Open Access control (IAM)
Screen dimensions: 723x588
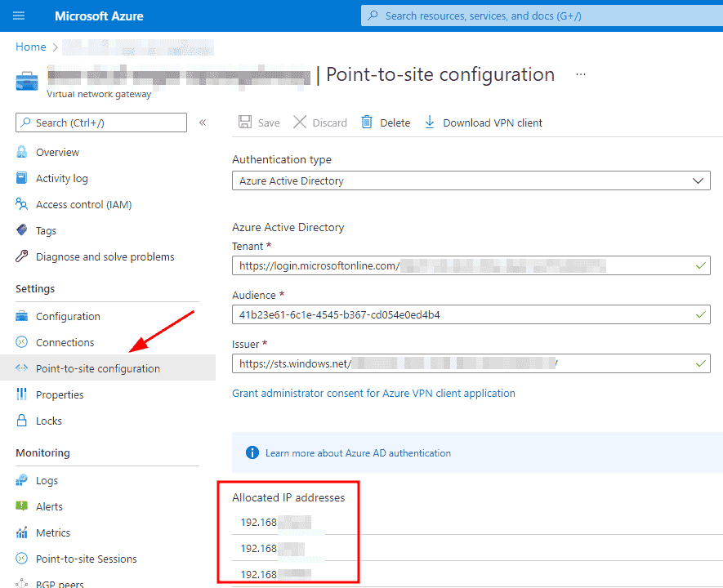(x=84, y=205)
